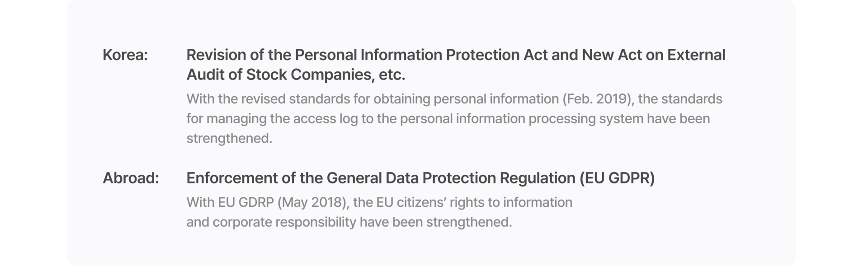Click "New Act on External" in the heading
Image resolution: width=868 pixels, height=266 pixels.
click(x=653, y=55)
